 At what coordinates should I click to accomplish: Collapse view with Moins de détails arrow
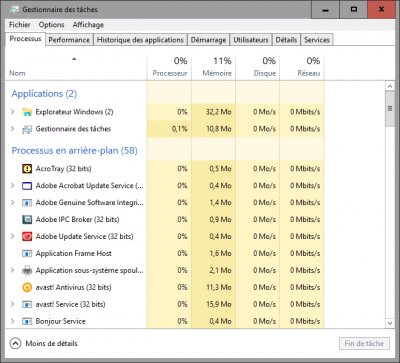tap(15, 343)
